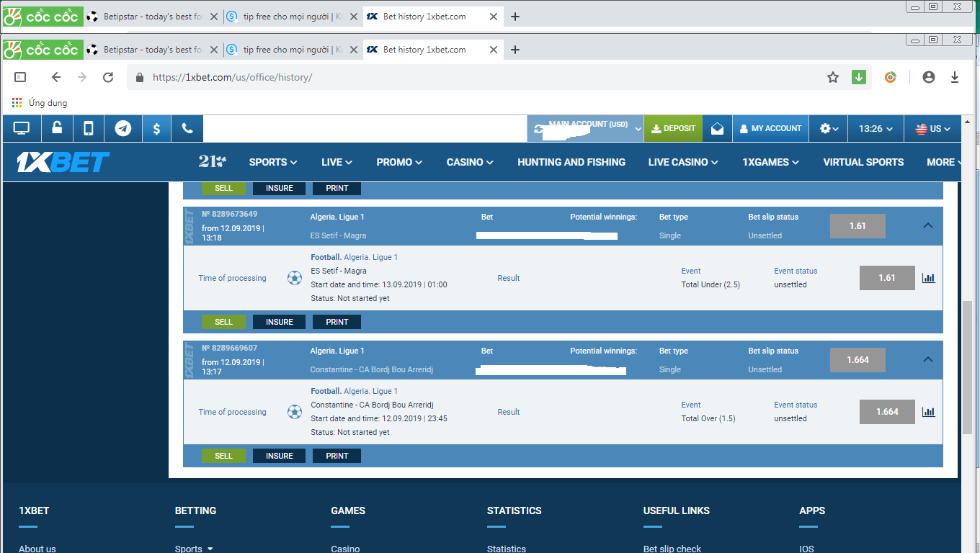980x553 pixels.
Task: Open the Bet slip check footer link
Action: coord(672,549)
